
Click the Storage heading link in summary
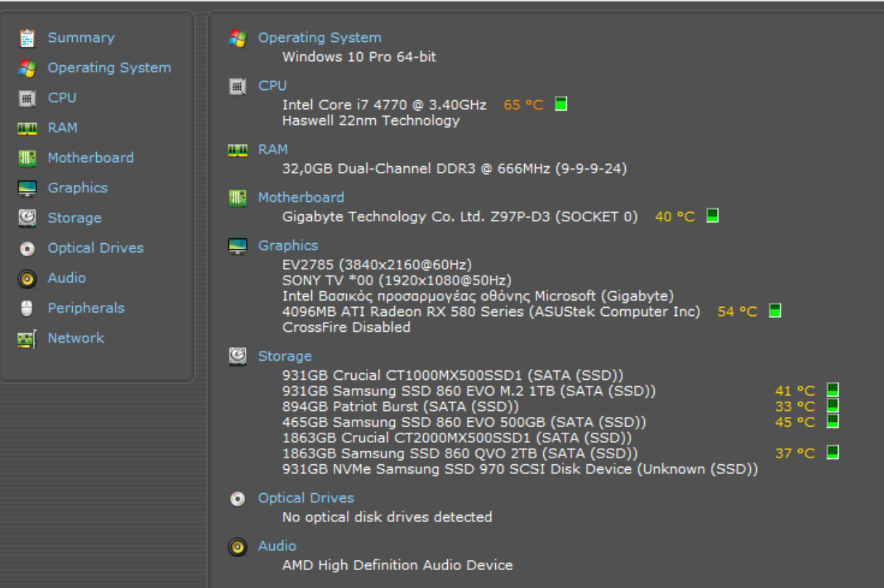tap(284, 356)
